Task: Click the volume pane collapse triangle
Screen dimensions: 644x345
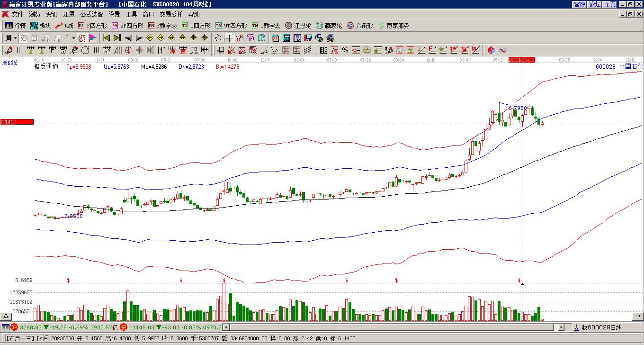Action: click(6, 316)
